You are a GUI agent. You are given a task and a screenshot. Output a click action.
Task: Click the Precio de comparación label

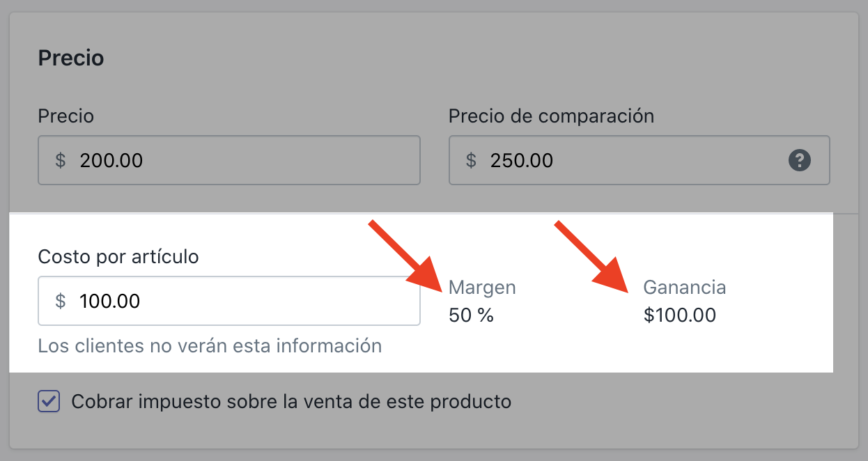pyautogui.click(x=551, y=116)
